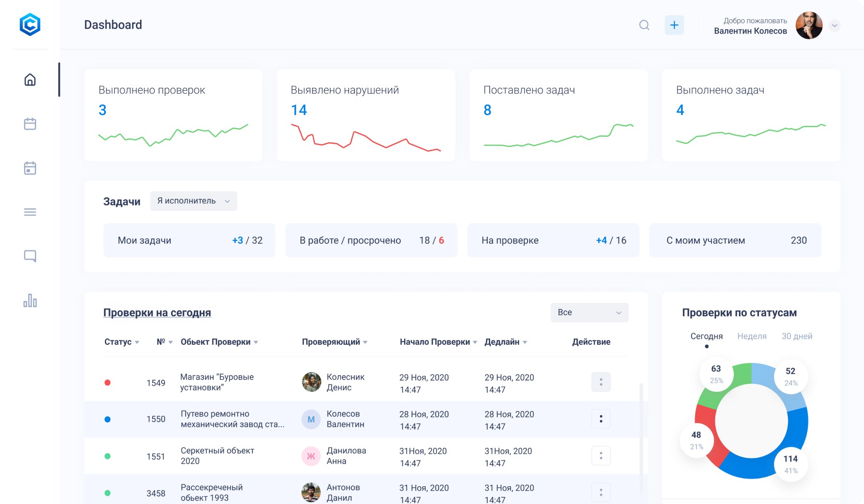Open the list view from the sidebar
The height and width of the screenshot is (504, 864).
(x=30, y=212)
